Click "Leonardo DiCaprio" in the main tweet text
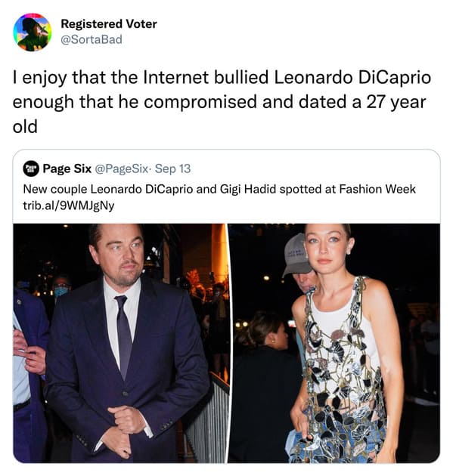This screenshot has width=453, height=476. tap(352, 77)
